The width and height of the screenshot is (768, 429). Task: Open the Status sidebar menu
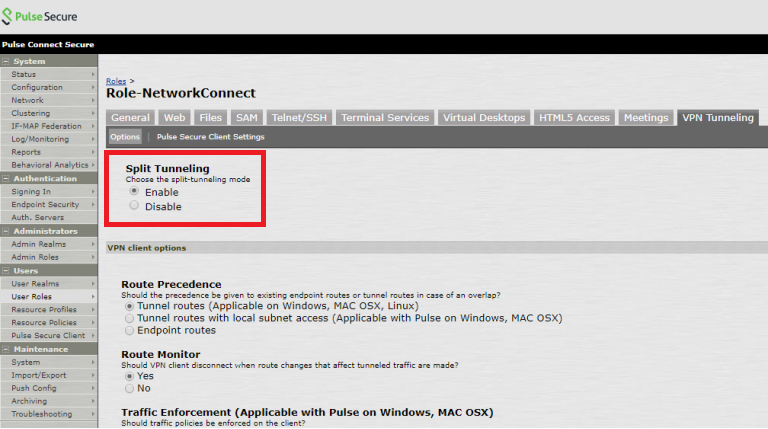point(48,74)
